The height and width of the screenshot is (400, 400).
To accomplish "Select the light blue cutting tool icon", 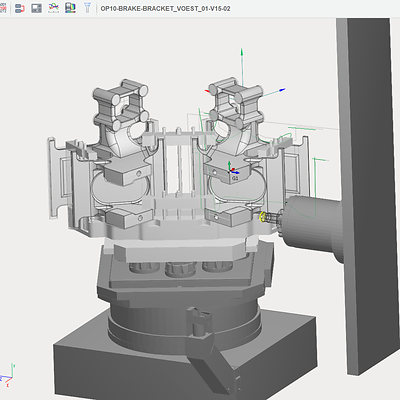I will coord(87,8).
